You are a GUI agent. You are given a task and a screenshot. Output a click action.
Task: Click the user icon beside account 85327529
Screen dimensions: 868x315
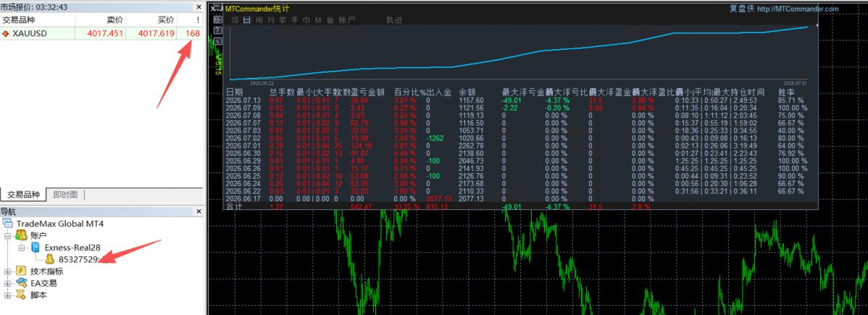(50, 259)
